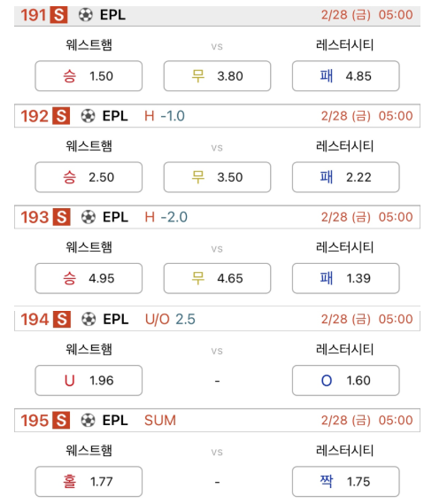The height and width of the screenshot is (504, 424).
Task: Choose Under 1.96 in U/O 2.5 match
Action: tap(89, 380)
